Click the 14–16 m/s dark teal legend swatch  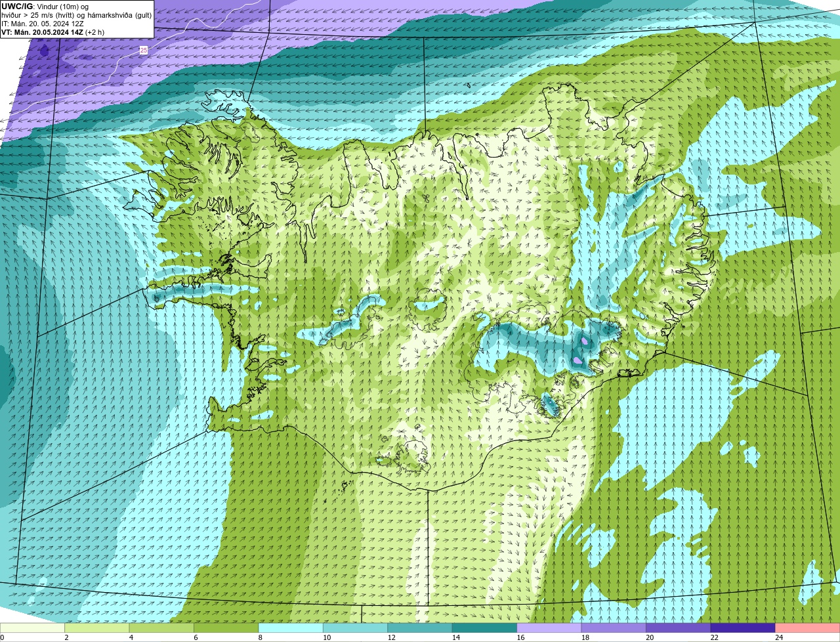pos(485,628)
